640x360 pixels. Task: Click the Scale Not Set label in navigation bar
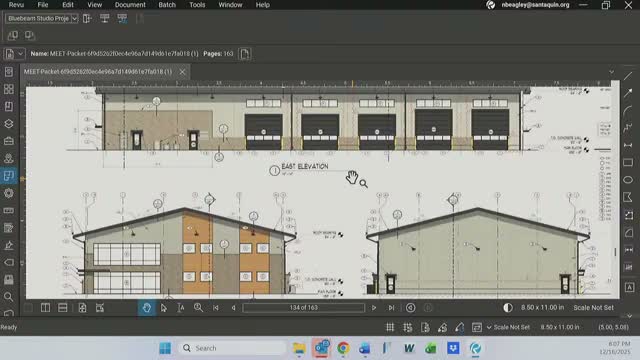pos(593,308)
